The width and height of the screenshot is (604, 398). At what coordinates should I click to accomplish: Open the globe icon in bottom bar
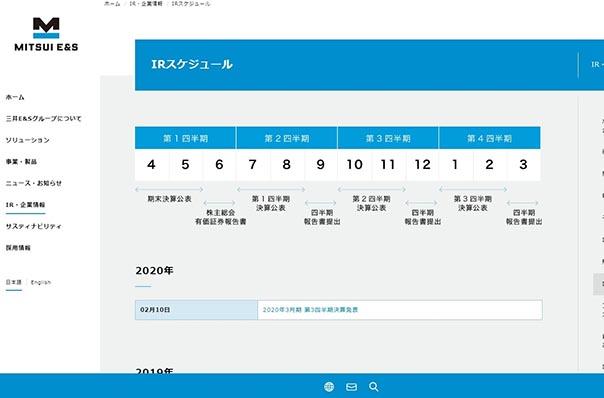tap(329, 386)
